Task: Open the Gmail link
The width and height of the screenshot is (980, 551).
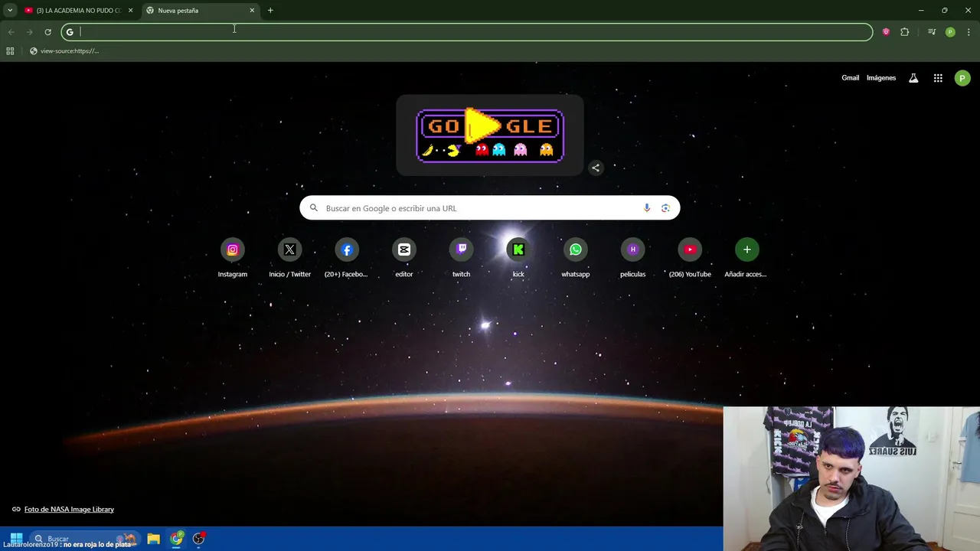Action: pos(850,78)
